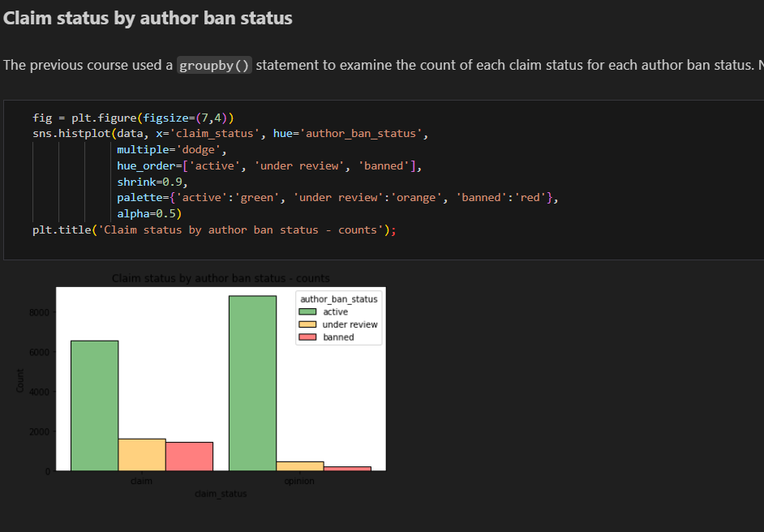Click the groupby() inline code snippet

point(213,65)
